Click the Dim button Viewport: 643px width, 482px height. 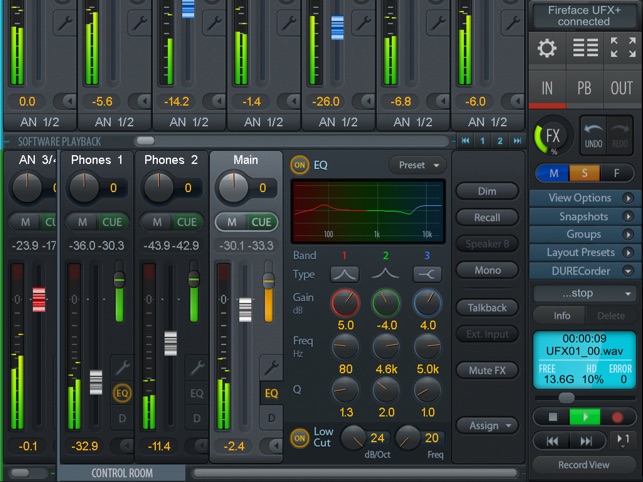coord(487,191)
